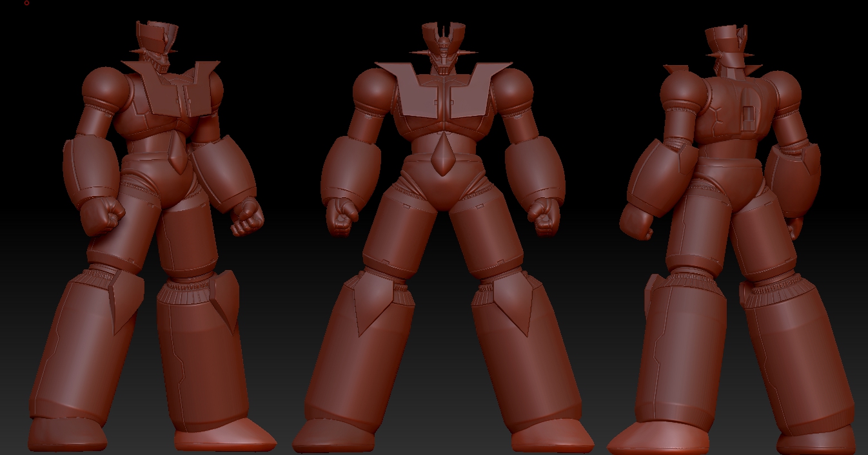Select the front-view robot model in the center
Viewport: 868px width, 455px height.
tap(442, 238)
